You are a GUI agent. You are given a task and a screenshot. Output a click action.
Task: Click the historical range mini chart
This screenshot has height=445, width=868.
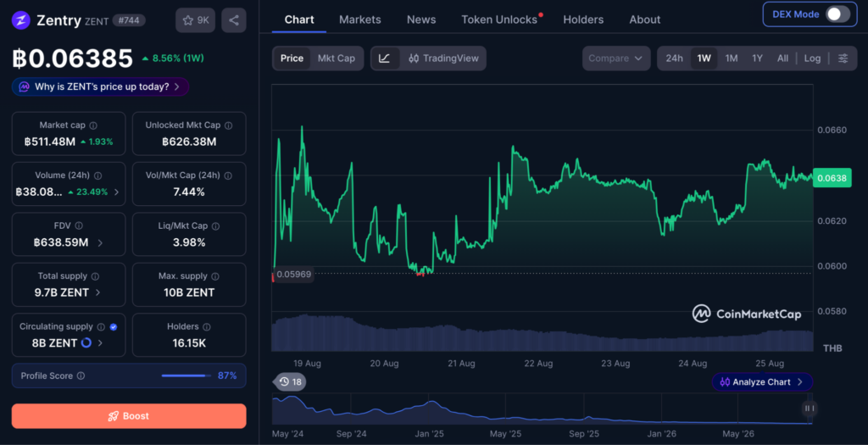point(542,409)
